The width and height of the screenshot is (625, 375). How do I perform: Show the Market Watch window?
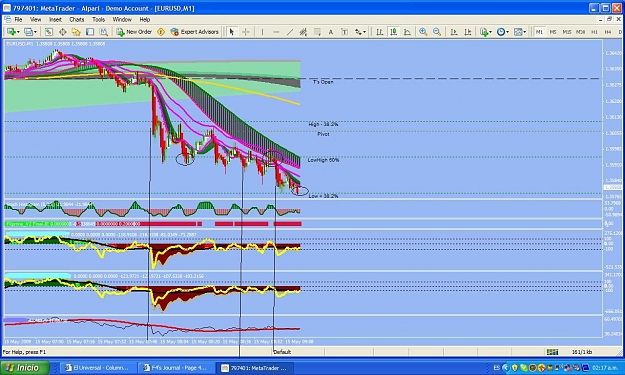(49, 32)
